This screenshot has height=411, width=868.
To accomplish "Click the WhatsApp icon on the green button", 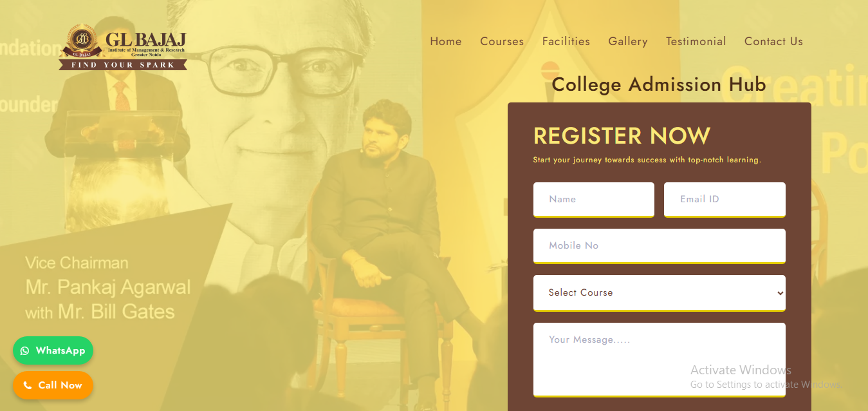I will tap(24, 350).
